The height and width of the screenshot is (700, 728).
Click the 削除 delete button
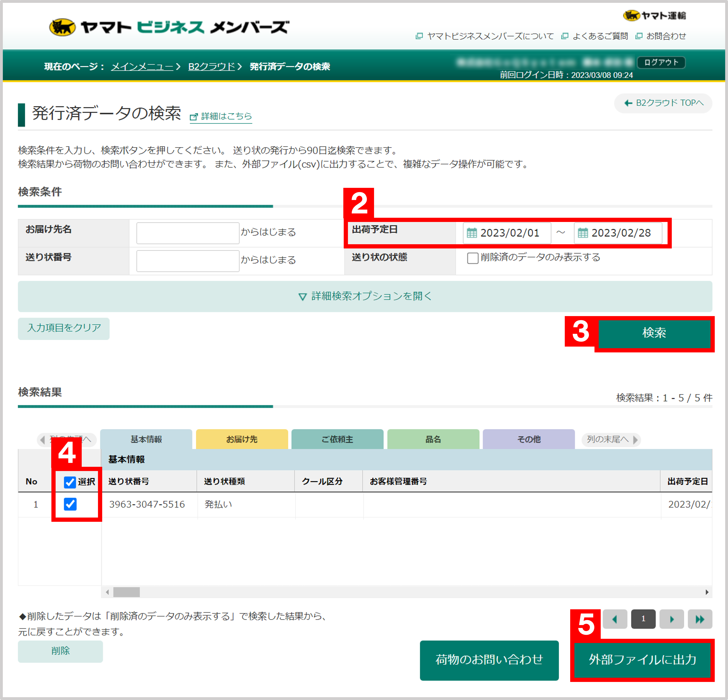pos(61,651)
